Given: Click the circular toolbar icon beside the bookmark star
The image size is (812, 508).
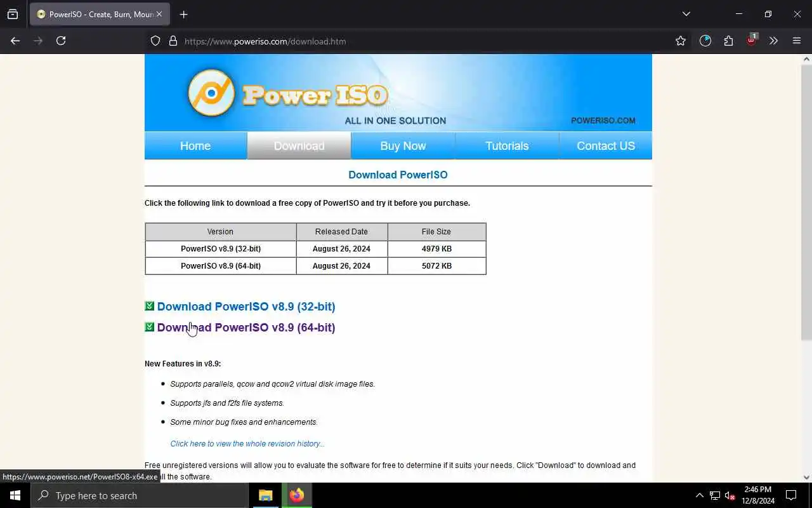Looking at the screenshot, I should pyautogui.click(x=705, y=41).
